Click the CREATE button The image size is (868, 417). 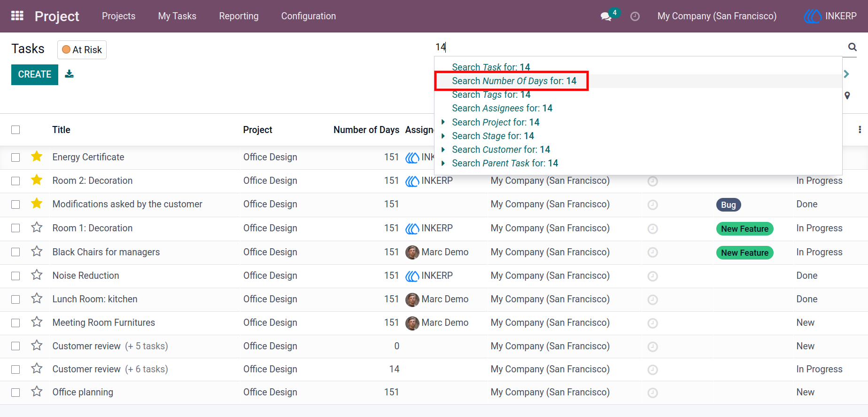[x=35, y=74]
